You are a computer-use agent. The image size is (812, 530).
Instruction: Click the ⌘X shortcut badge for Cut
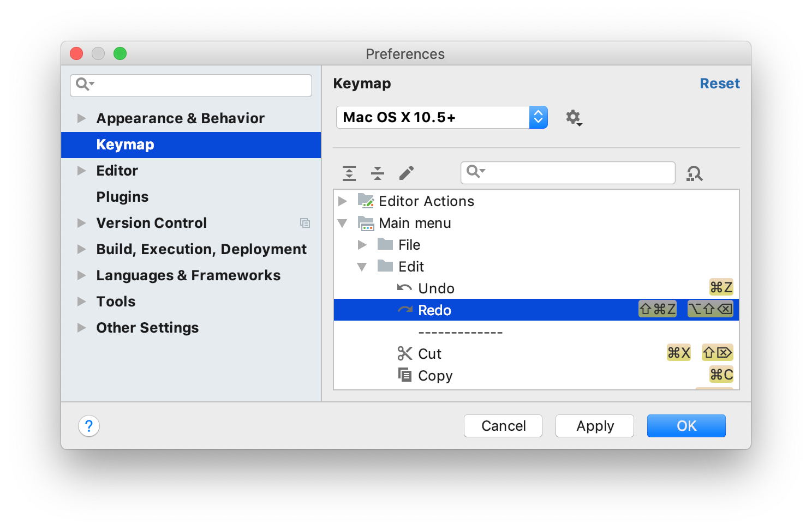click(679, 353)
